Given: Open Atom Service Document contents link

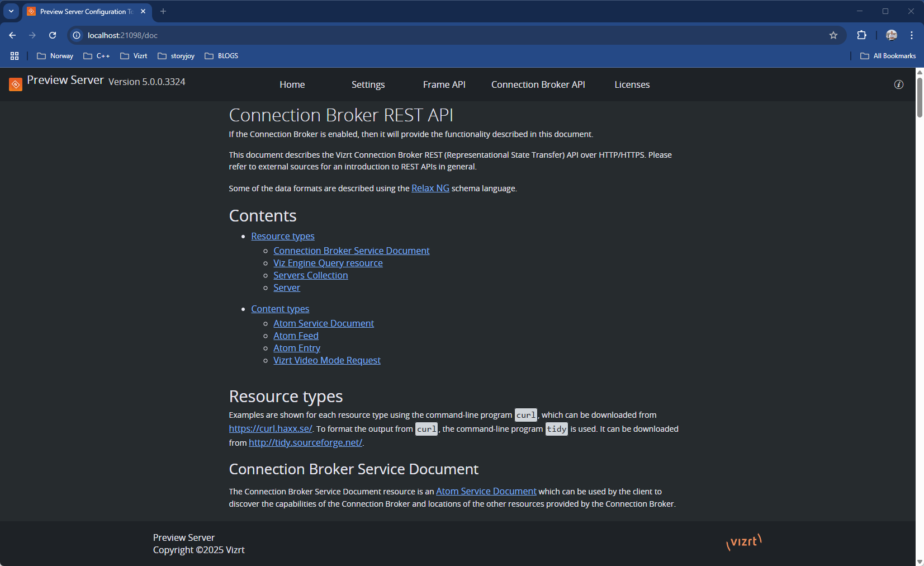Looking at the screenshot, I should point(324,323).
